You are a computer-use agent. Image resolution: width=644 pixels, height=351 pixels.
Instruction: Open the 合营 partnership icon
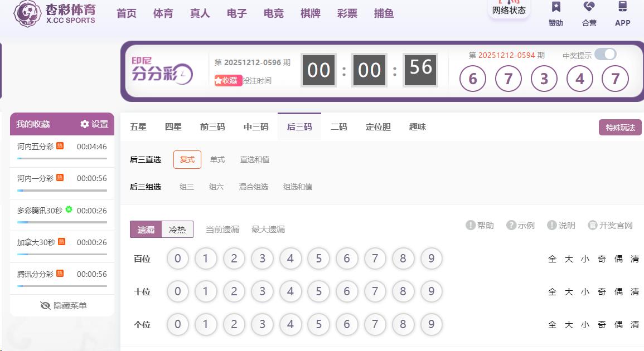click(x=589, y=7)
